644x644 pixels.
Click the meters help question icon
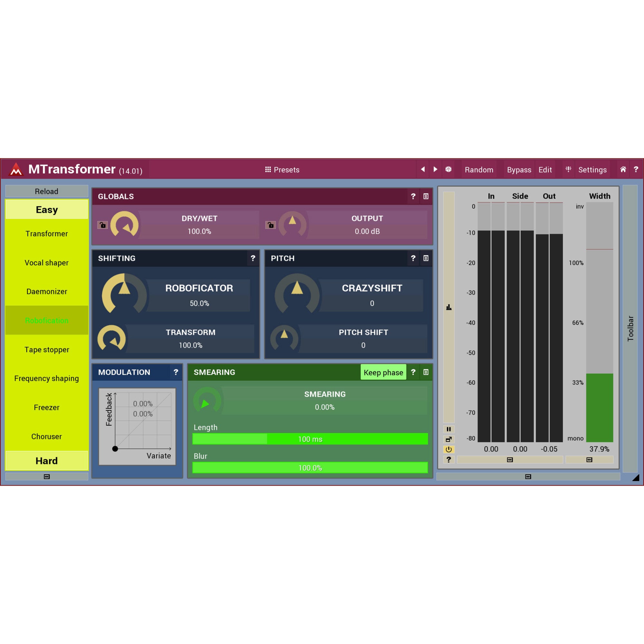449,460
